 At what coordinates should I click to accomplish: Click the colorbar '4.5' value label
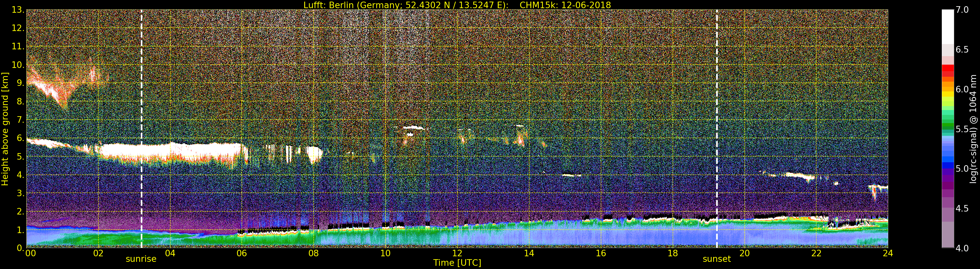click(x=962, y=208)
